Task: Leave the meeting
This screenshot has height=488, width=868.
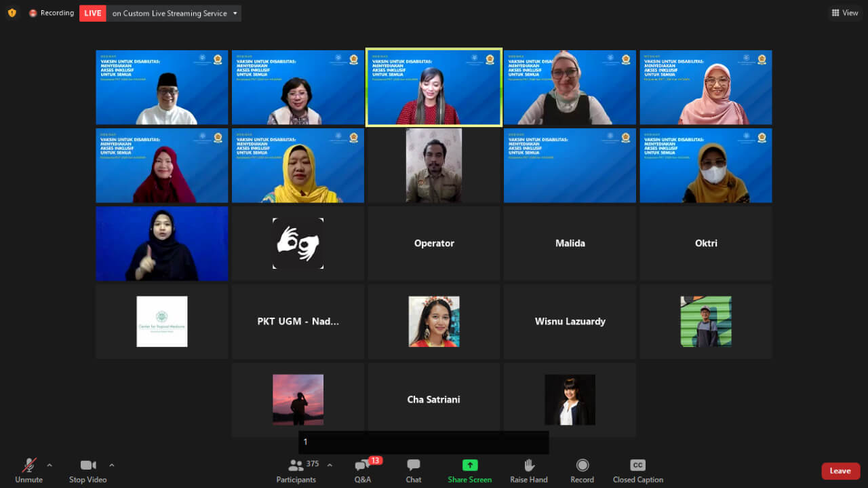Action: (840, 471)
